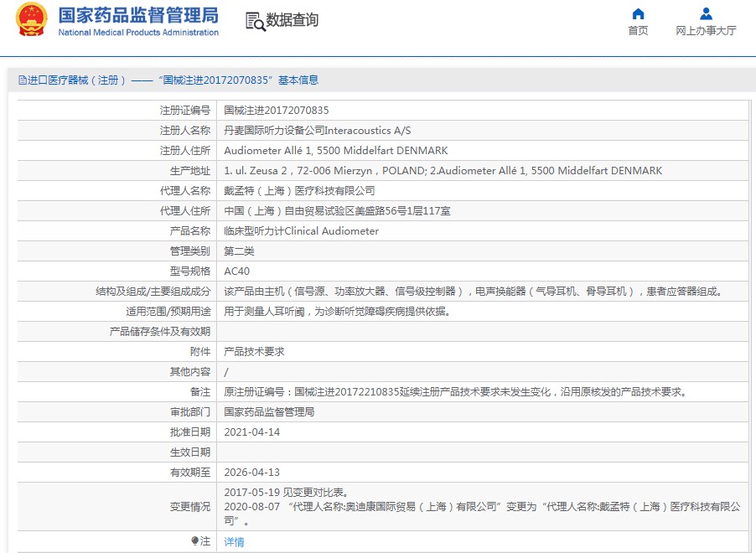The height and width of the screenshot is (553, 756).
Task: Click the 审批部门 label
Action: click(190, 412)
